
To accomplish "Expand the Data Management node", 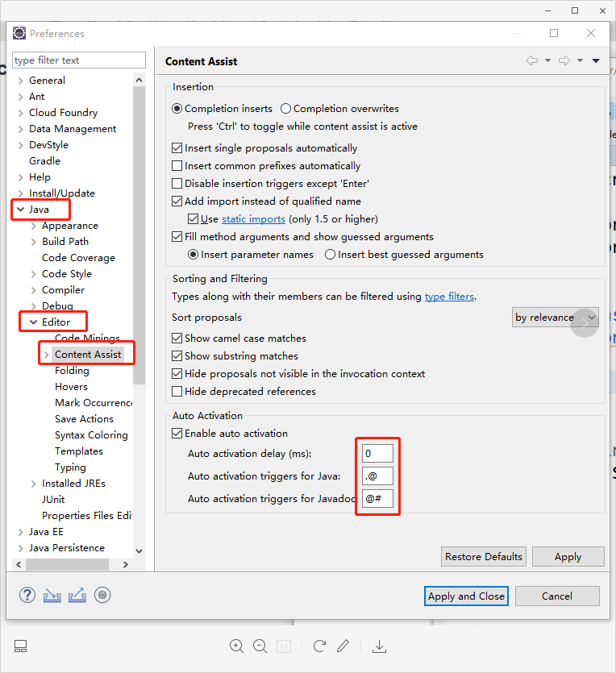I will tap(20, 129).
